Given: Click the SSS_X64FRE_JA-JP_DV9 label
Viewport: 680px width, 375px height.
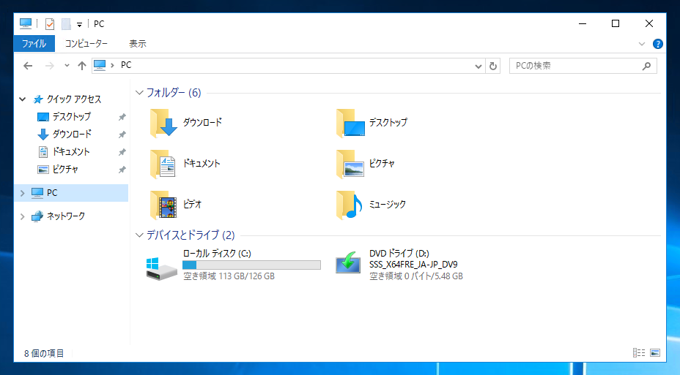Looking at the screenshot, I should click(x=413, y=264).
